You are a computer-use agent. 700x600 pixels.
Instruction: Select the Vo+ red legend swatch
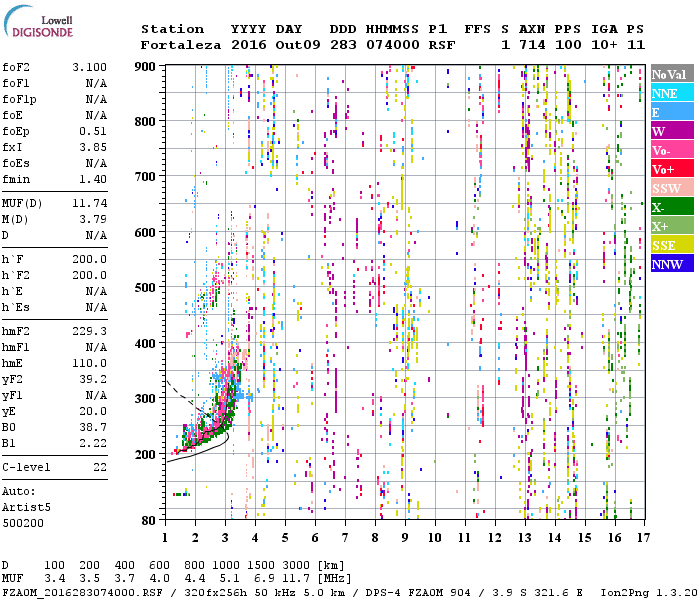[x=672, y=169]
